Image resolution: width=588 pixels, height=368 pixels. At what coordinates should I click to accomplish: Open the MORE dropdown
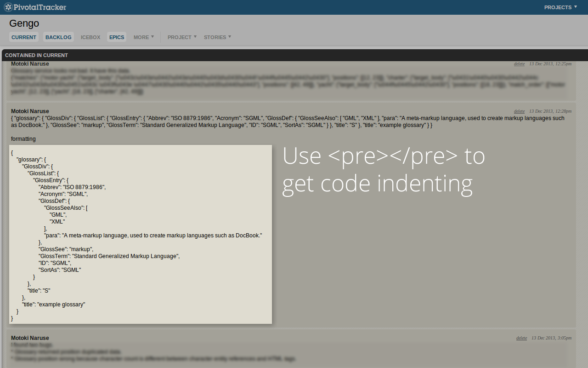tap(143, 37)
